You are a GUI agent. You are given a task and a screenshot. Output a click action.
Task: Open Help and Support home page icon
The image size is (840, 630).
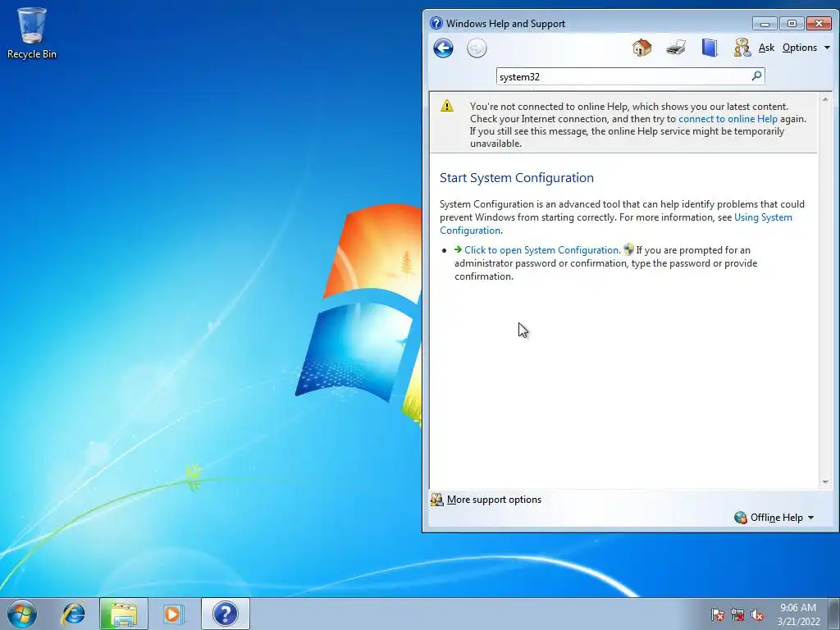pyautogui.click(x=641, y=48)
